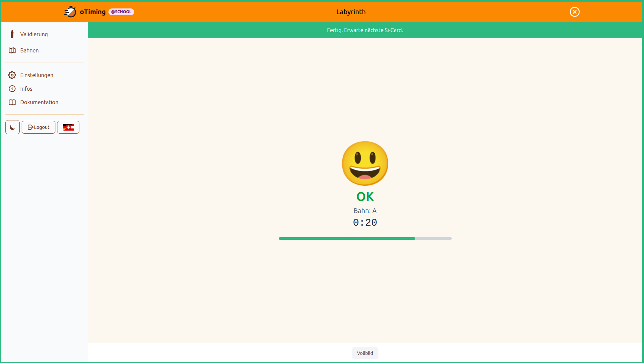The image size is (644, 363).
Task: Close the Labyrinth event with X
Action: pos(574,12)
